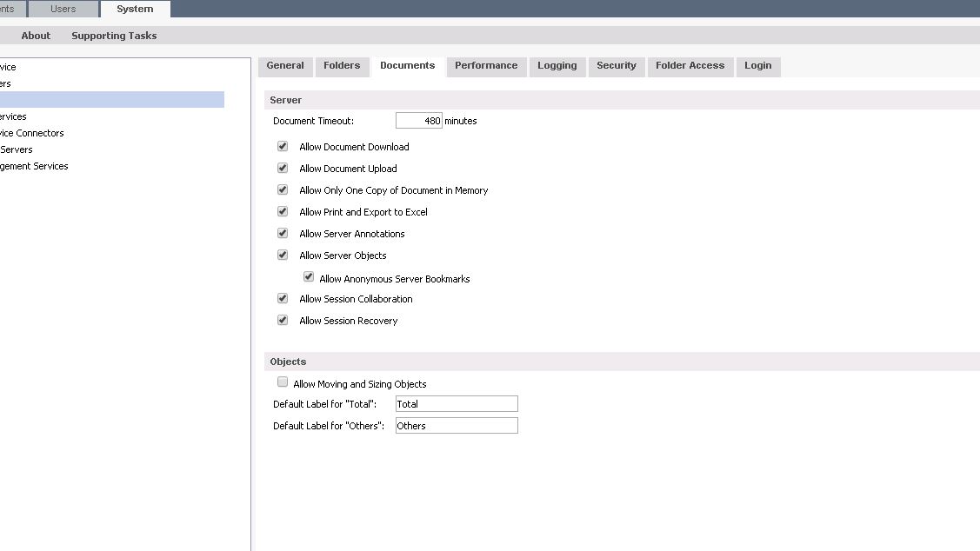The height and width of the screenshot is (551, 980).
Task: Select the About sub-tab
Action: click(36, 36)
